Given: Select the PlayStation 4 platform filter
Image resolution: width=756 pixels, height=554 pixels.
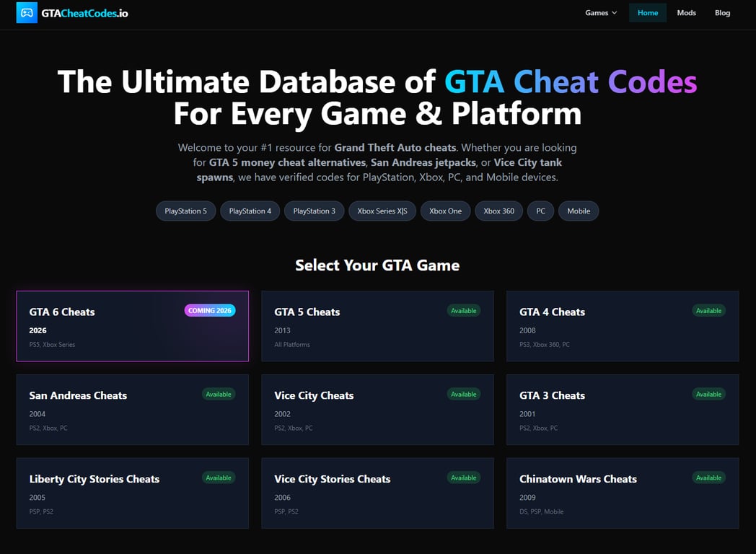Looking at the screenshot, I should pos(250,211).
